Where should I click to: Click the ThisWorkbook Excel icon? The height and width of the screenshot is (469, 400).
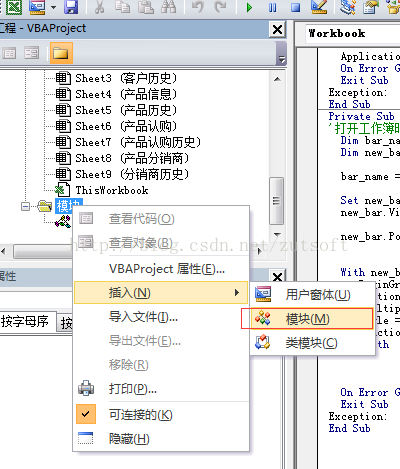click(62, 190)
